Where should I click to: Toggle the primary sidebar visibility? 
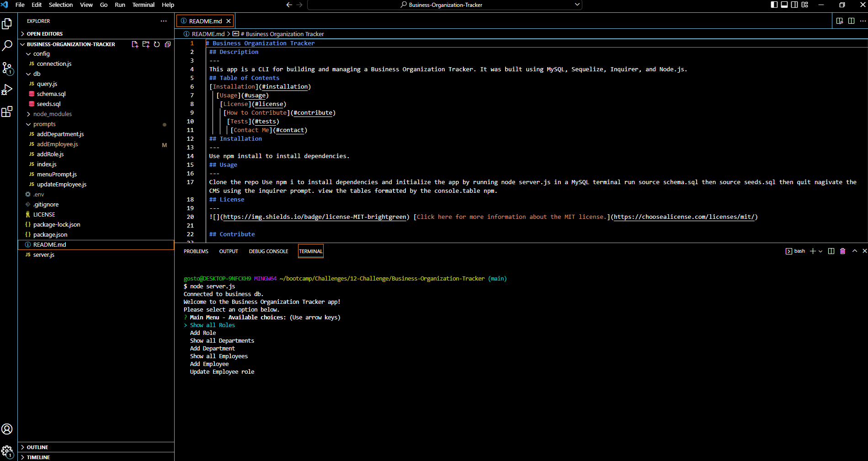[773, 5]
